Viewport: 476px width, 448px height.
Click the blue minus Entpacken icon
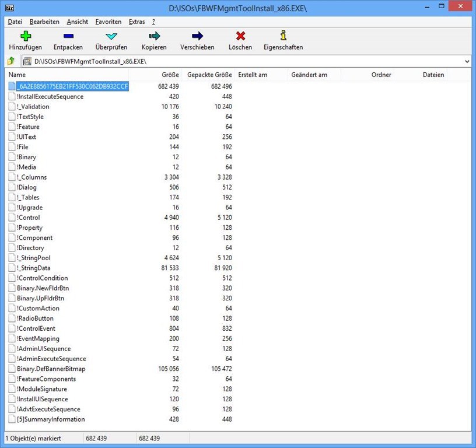68,36
